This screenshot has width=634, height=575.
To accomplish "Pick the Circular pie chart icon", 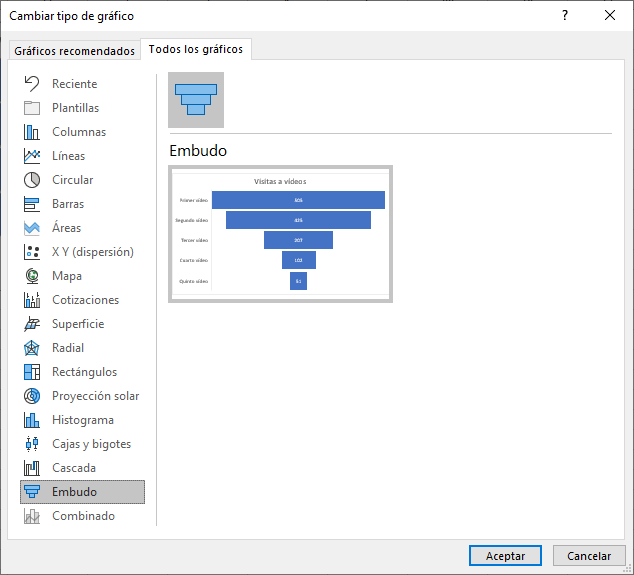I will point(32,180).
